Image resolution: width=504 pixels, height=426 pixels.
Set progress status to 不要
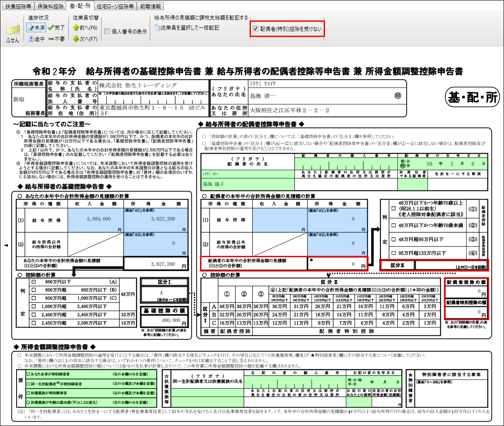(x=56, y=39)
